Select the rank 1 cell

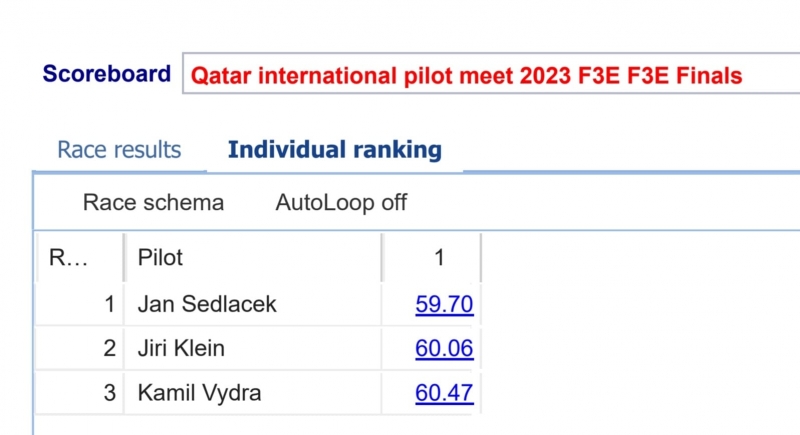click(79, 304)
